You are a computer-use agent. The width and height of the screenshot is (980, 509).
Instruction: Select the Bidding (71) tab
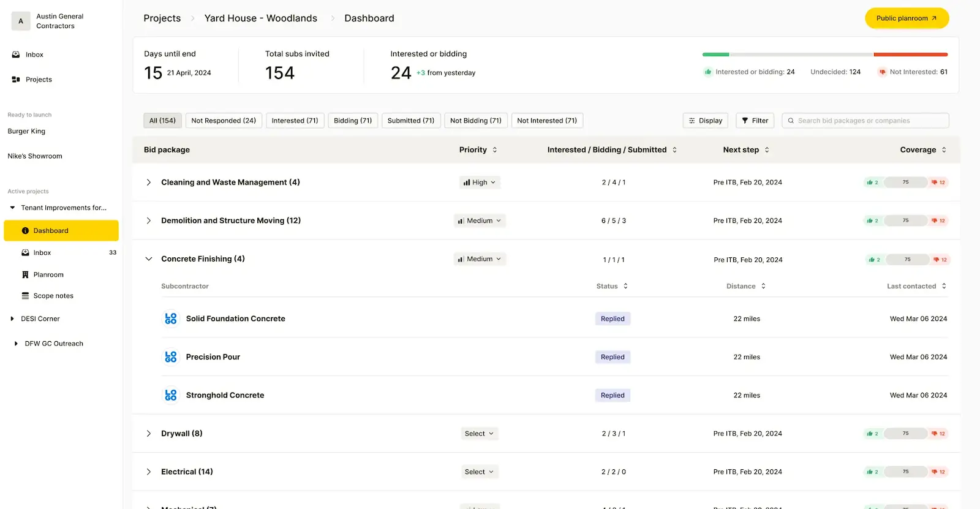(353, 121)
